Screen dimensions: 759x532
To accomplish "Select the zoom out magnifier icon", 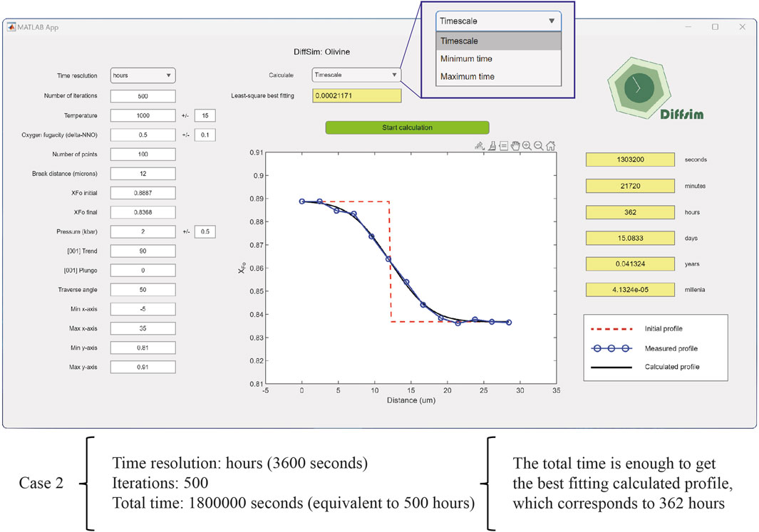I will coord(538,145).
